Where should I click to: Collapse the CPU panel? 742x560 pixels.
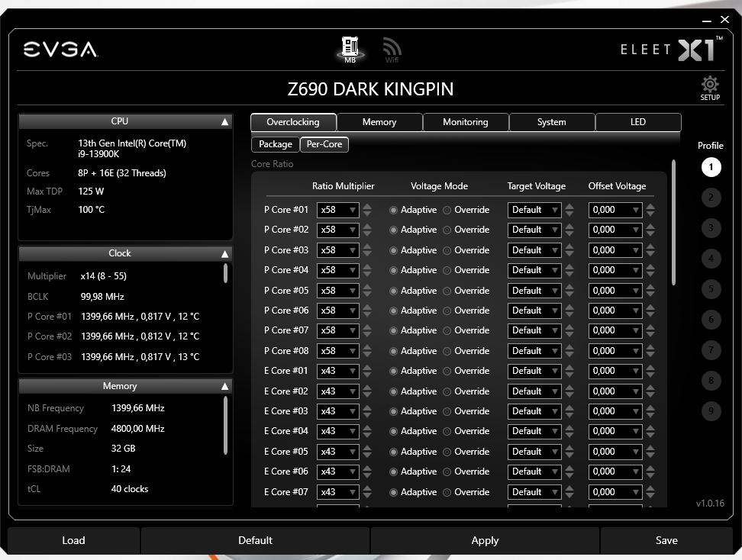tap(224, 121)
